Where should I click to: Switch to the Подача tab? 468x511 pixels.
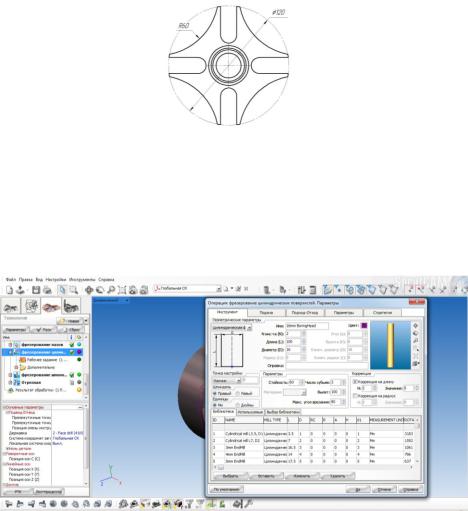[x=266, y=313]
